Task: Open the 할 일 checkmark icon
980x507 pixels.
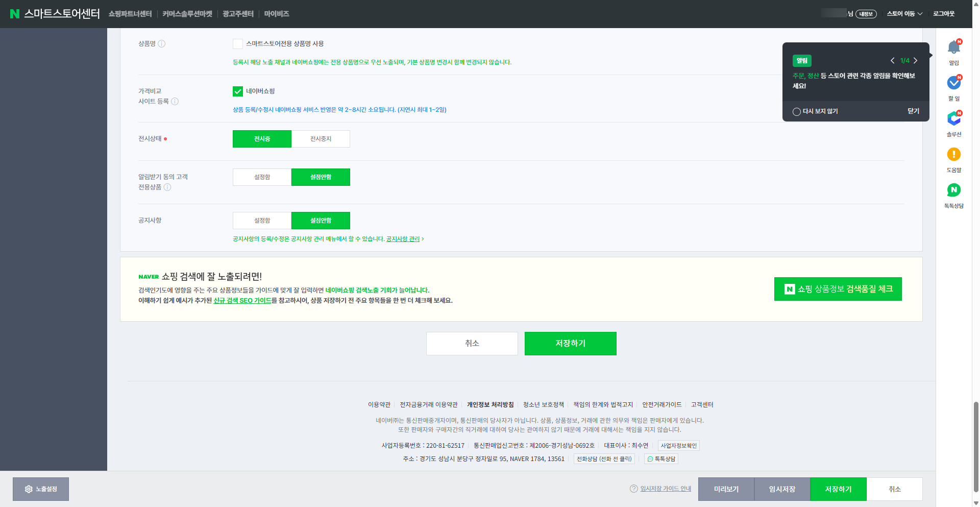Action: [x=953, y=83]
